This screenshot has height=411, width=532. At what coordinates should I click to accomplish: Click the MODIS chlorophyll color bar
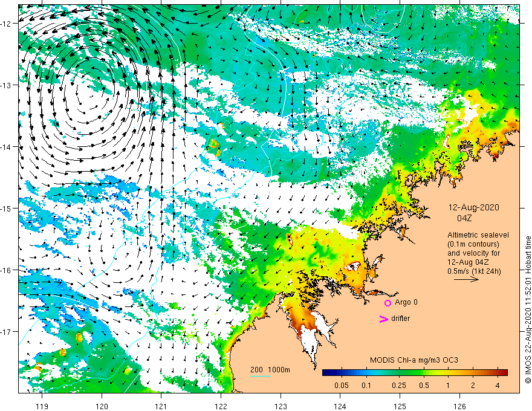(x=415, y=372)
